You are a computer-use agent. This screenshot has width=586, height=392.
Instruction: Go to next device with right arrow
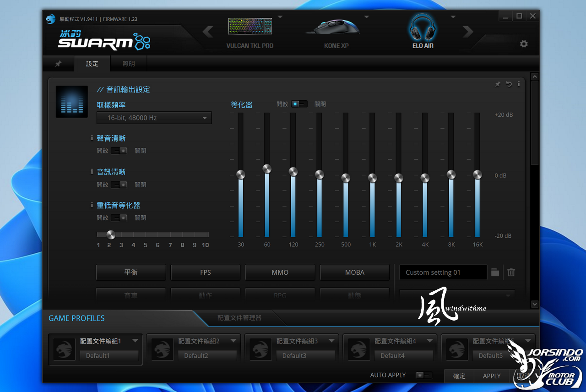(467, 32)
